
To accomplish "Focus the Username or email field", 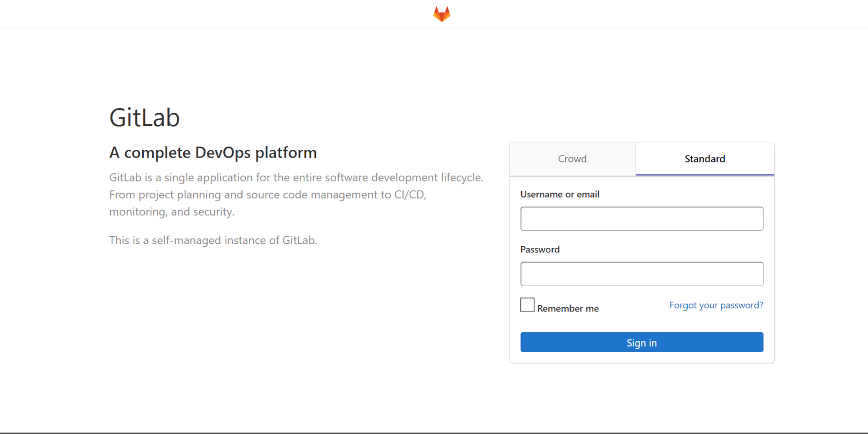I will tap(642, 219).
